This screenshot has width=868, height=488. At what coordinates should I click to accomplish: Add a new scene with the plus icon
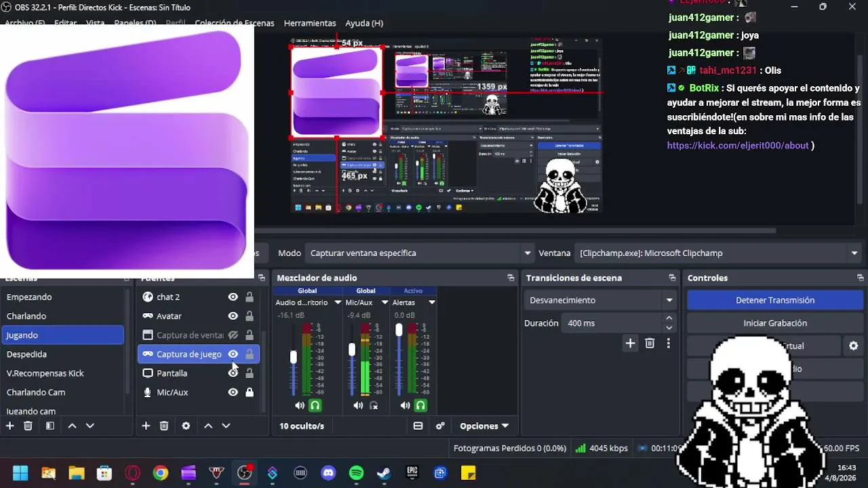9,426
